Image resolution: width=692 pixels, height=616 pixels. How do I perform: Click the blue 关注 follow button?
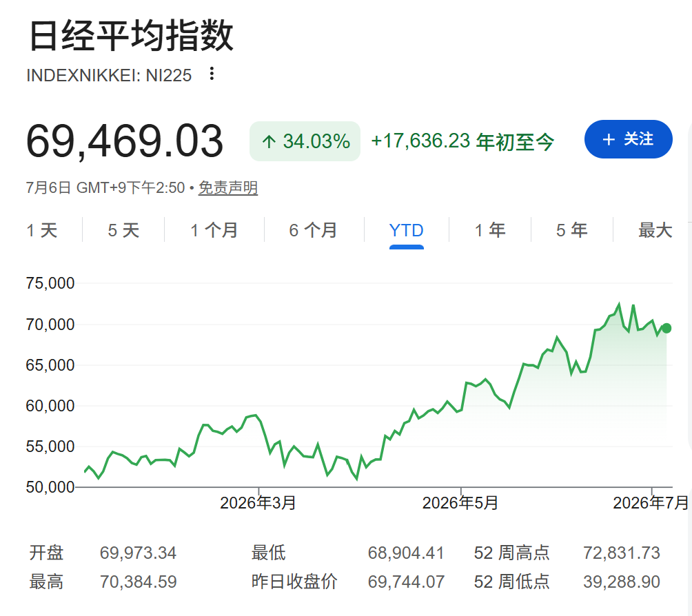(628, 139)
